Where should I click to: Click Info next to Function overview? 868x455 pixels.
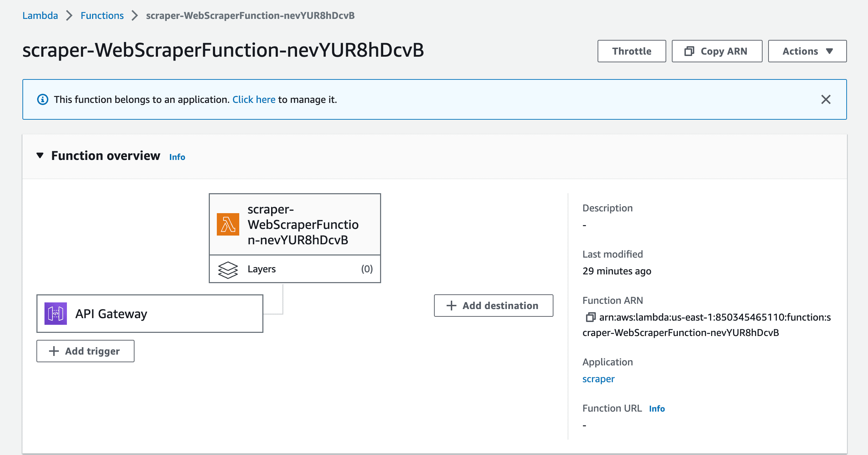(x=177, y=157)
